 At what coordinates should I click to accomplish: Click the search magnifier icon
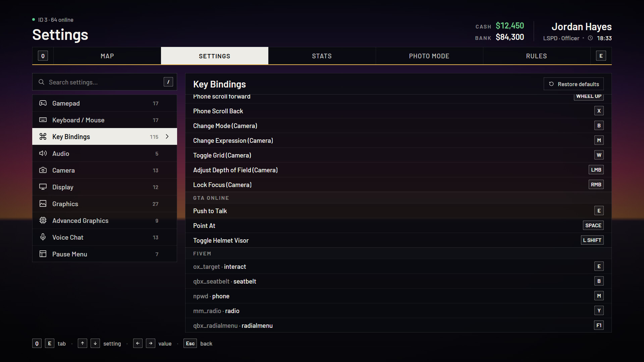(41, 82)
